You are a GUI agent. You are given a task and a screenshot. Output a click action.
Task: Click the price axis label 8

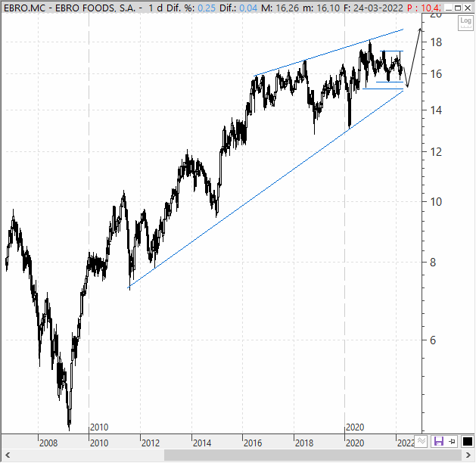tap(433, 263)
